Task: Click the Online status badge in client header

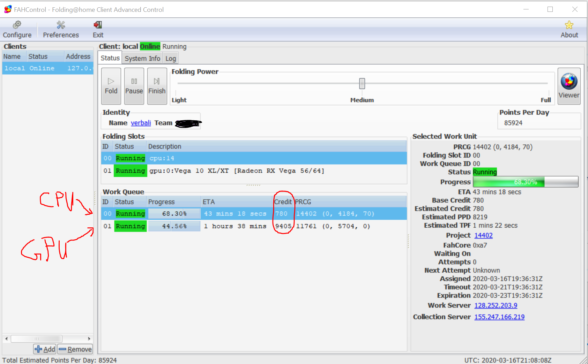Action: point(150,46)
